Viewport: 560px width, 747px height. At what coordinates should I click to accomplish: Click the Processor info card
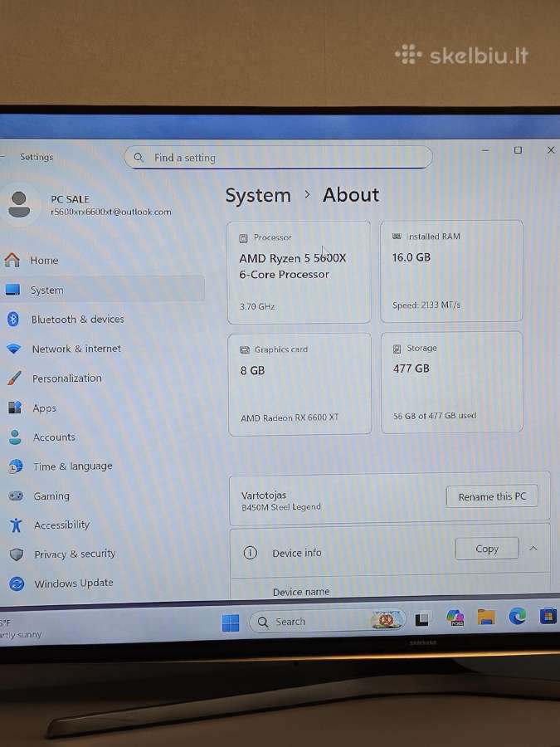click(299, 272)
